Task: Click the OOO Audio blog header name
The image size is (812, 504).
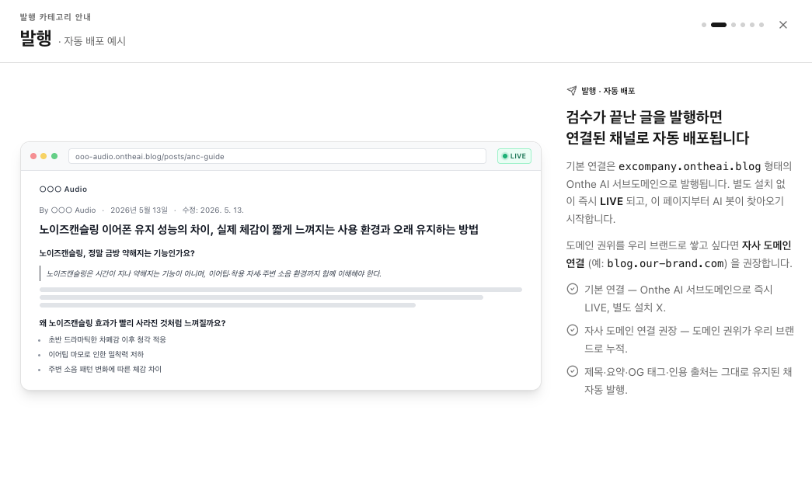Action: coord(63,189)
